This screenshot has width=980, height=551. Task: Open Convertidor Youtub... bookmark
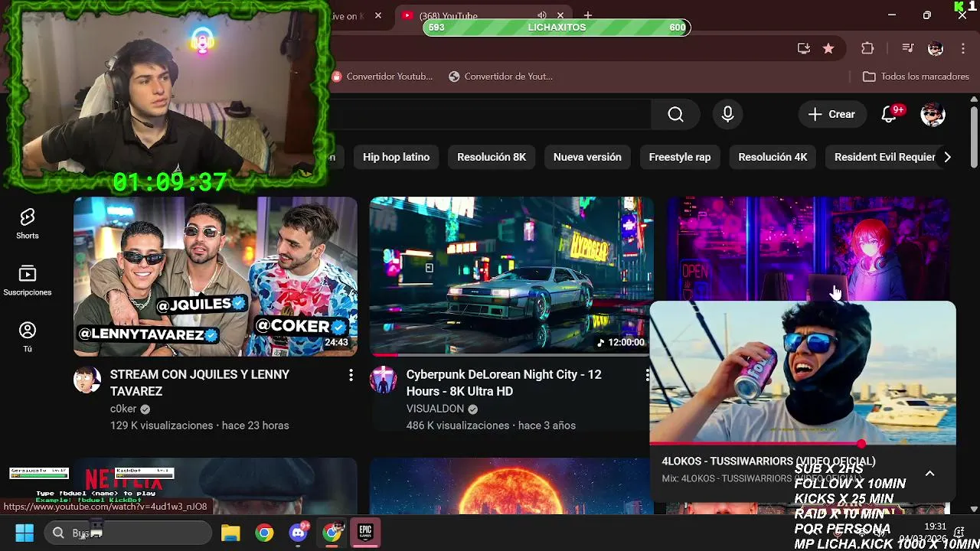tap(382, 77)
